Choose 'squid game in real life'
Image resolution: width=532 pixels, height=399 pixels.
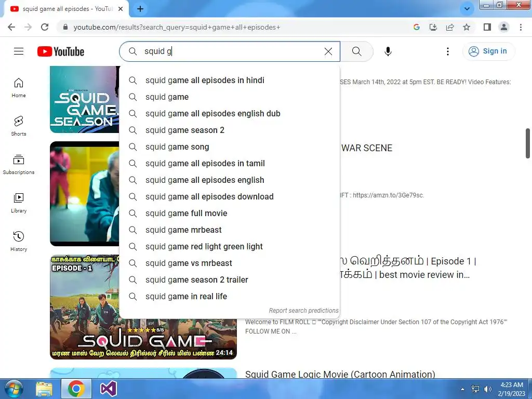(x=230, y=297)
